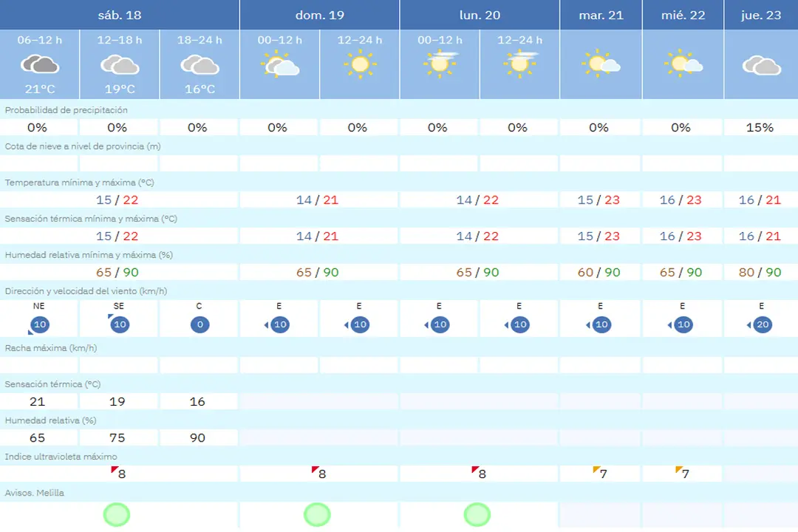Select the mar. 21 day header
The image size is (798, 532).
pos(601,15)
